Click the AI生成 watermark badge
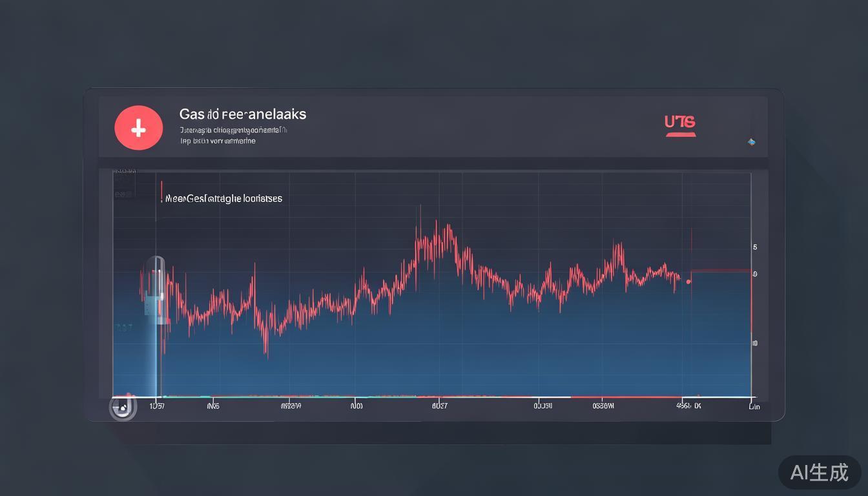 (x=819, y=473)
